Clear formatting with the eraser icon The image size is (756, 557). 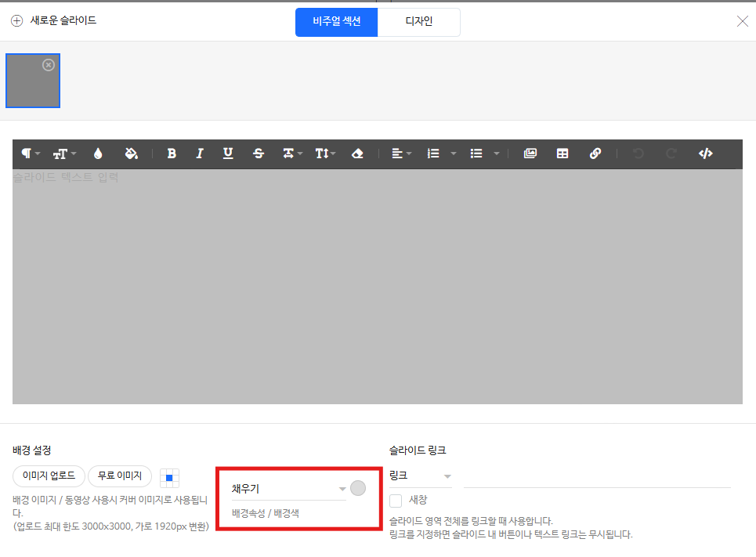coord(357,154)
